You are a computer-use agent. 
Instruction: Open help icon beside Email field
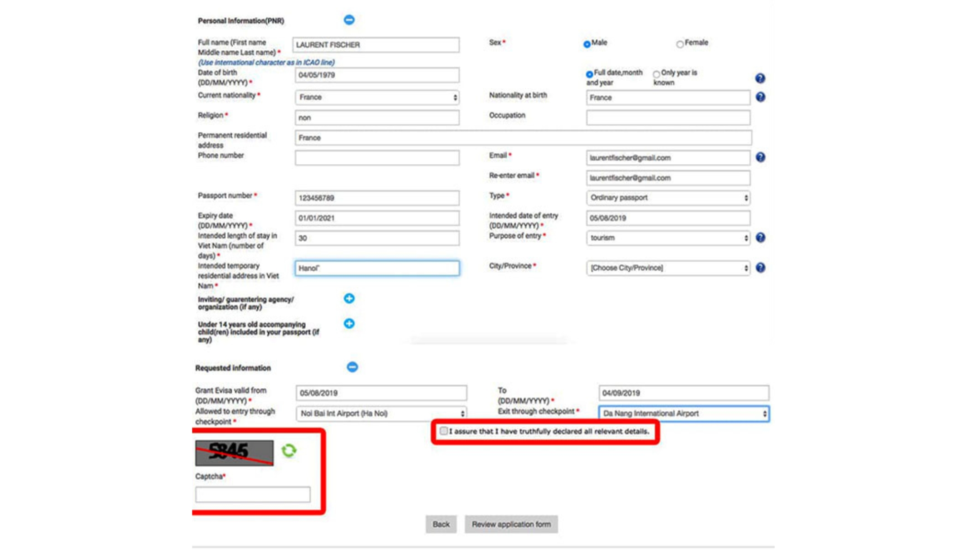pyautogui.click(x=760, y=157)
